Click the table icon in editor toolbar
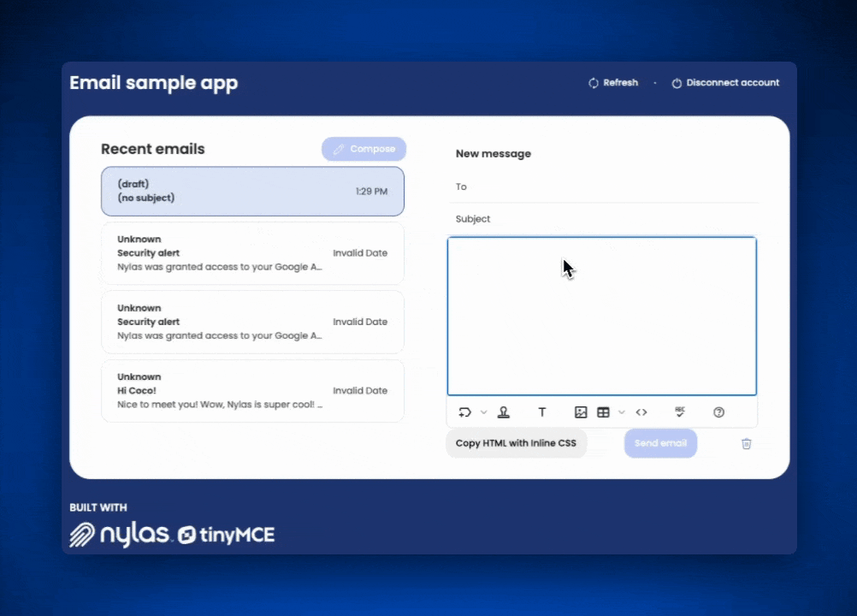 point(603,412)
